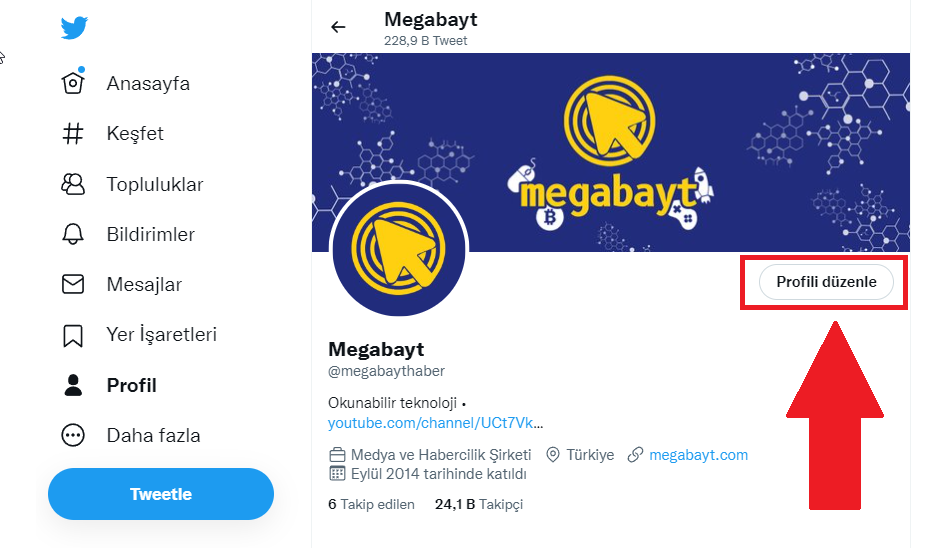Click the Twitter bird logo
The width and height of the screenshot is (932, 548).
tap(75, 27)
